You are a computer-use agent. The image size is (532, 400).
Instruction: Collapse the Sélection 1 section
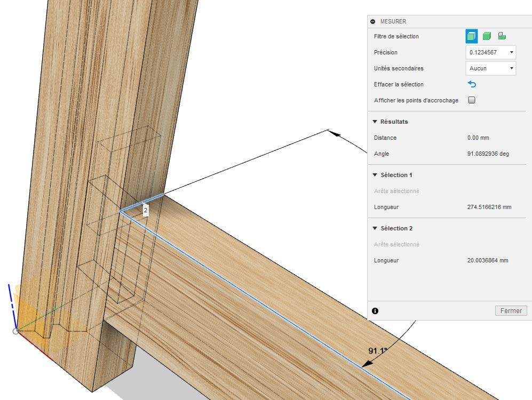tap(375, 175)
